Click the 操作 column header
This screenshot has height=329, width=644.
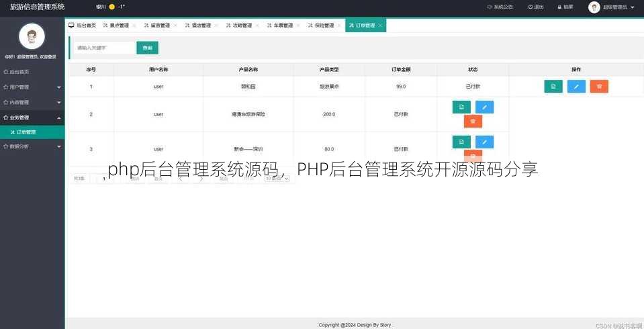click(x=576, y=70)
